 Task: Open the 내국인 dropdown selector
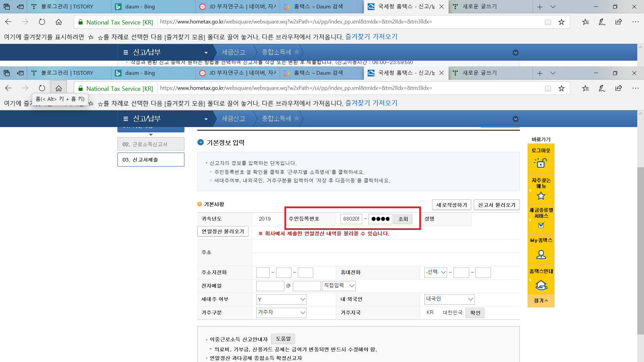(x=449, y=299)
